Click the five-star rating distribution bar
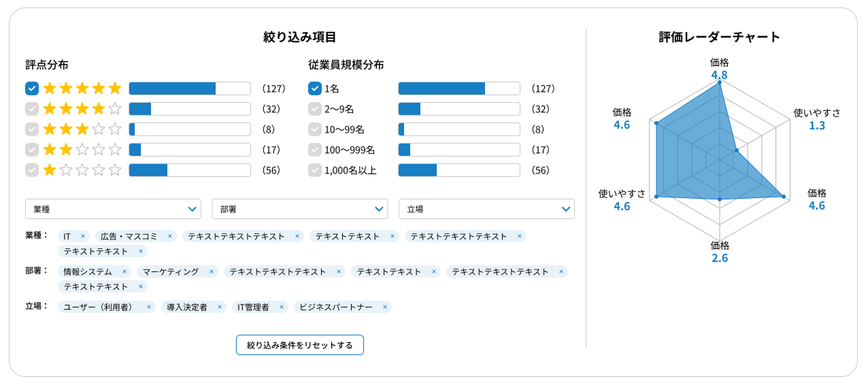 (190, 88)
